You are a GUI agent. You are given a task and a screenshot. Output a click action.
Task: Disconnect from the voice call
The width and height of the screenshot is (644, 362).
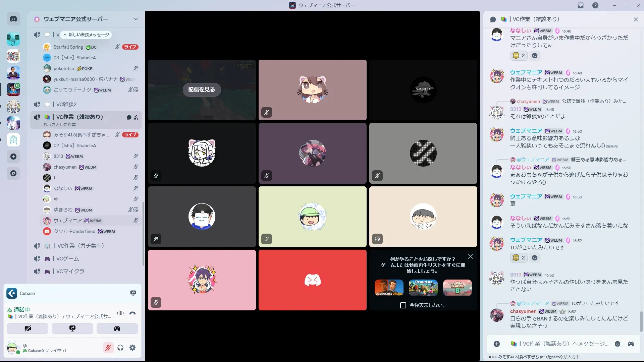pos(132,313)
